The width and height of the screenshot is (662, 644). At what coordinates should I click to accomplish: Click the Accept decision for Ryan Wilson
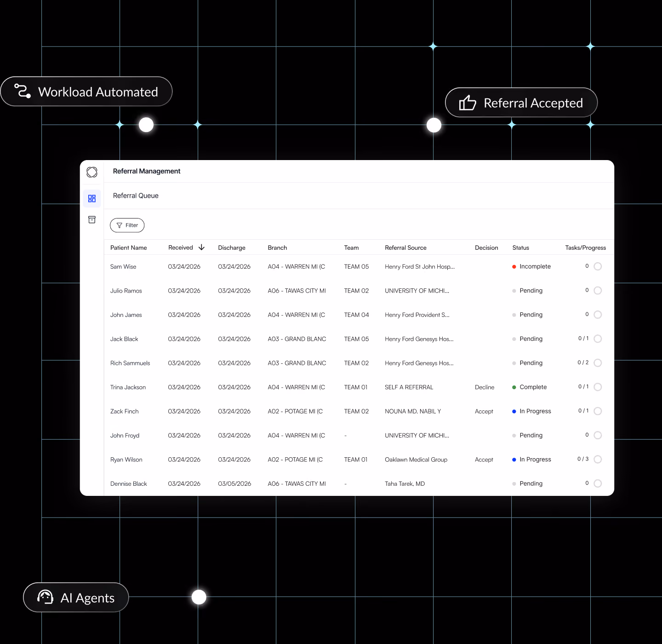(x=484, y=460)
